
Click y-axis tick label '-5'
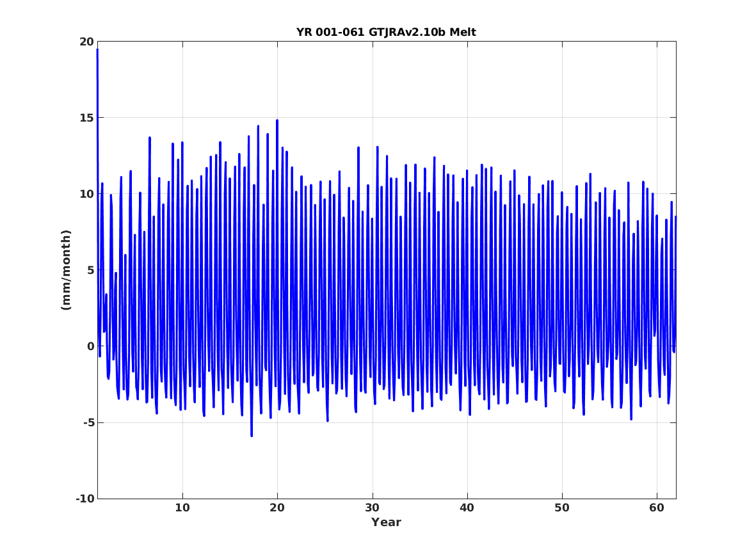coord(89,423)
